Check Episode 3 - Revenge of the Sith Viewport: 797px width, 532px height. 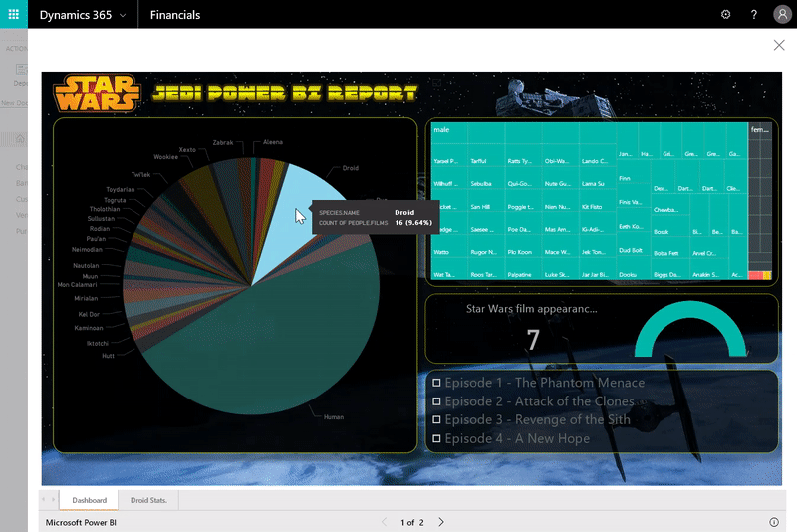tap(436, 419)
